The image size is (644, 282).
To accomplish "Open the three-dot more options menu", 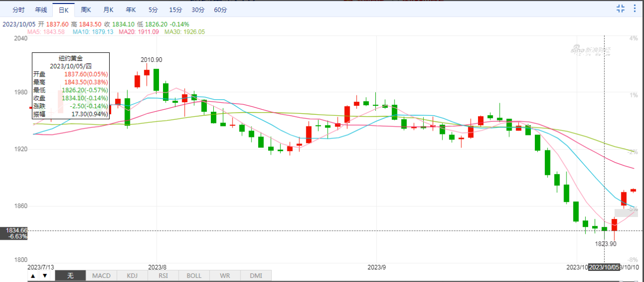I will [634, 8].
